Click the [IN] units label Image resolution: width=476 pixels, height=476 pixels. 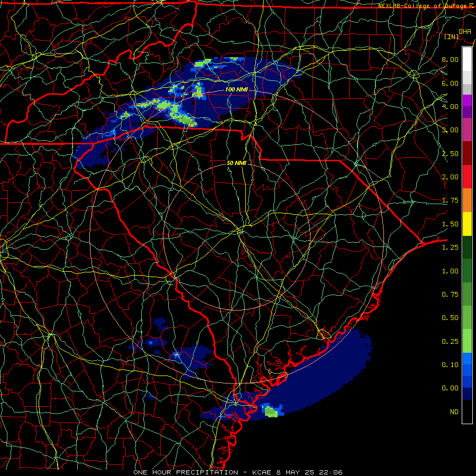(x=452, y=36)
